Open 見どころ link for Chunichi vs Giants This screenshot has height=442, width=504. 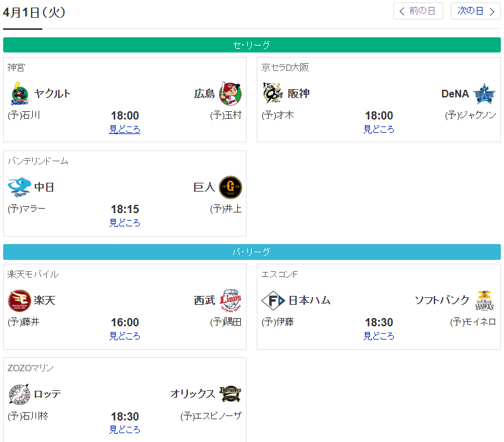click(125, 223)
